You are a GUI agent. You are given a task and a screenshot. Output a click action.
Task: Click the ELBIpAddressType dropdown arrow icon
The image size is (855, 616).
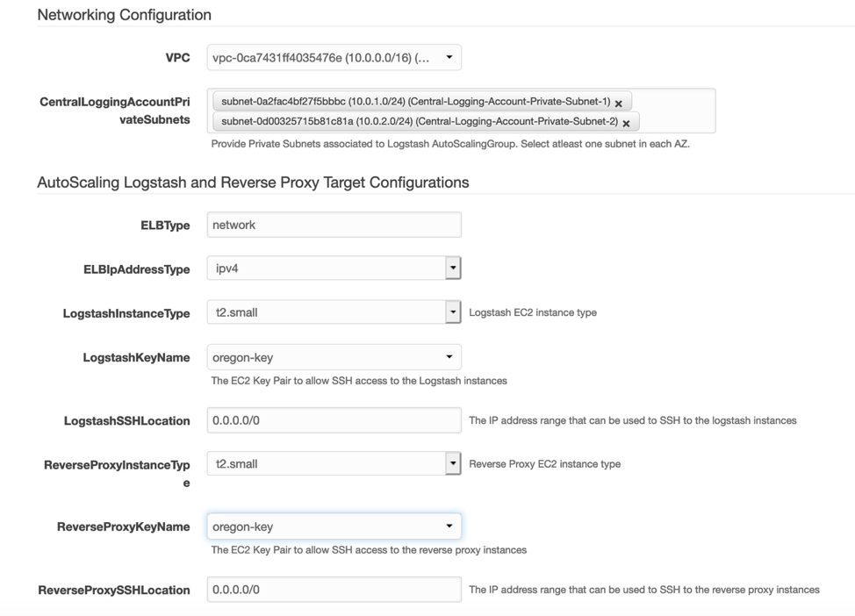pyautogui.click(x=453, y=268)
